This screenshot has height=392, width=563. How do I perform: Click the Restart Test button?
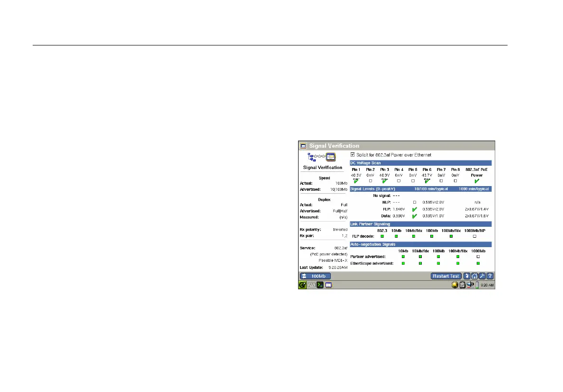(x=446, y=276)
